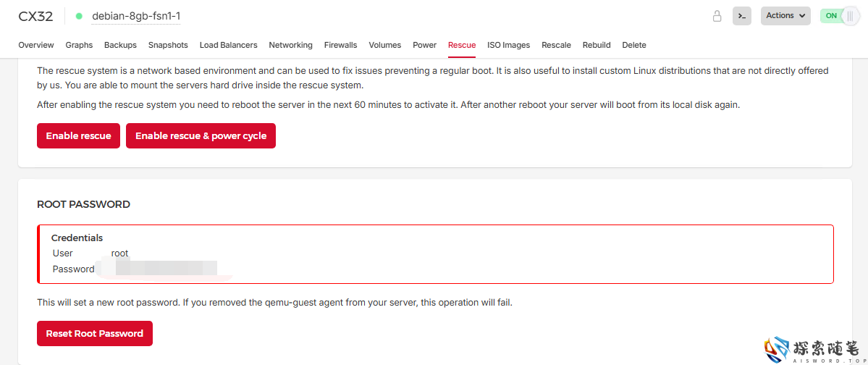Screen dimensions: 868x365
Task: Click the green server status dot
Action: click(x=78, y=16)
